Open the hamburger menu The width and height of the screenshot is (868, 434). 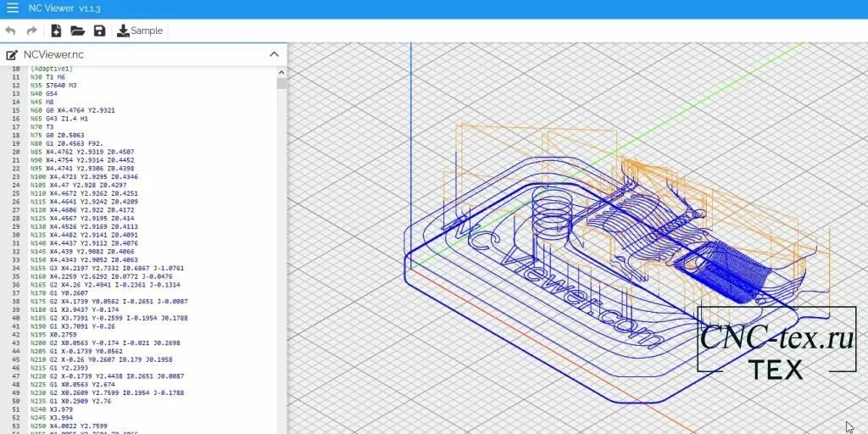tap(12, 8)
